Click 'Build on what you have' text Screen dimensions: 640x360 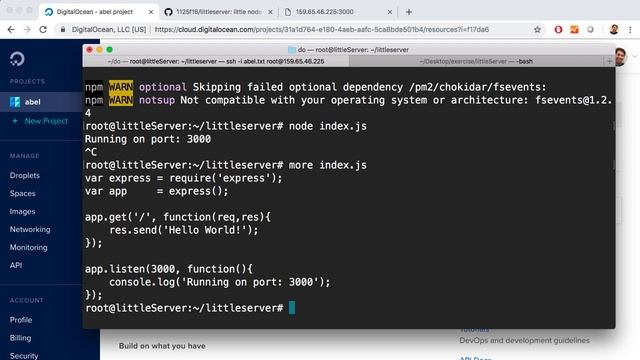tap(162, 346)
